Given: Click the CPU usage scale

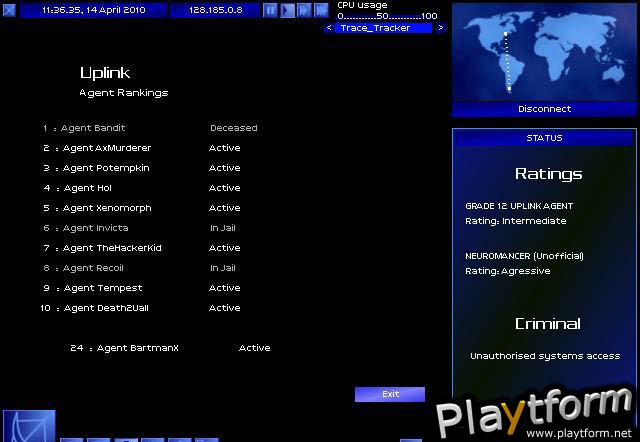Looking at the screenshot, I should [x=387, y=16].
